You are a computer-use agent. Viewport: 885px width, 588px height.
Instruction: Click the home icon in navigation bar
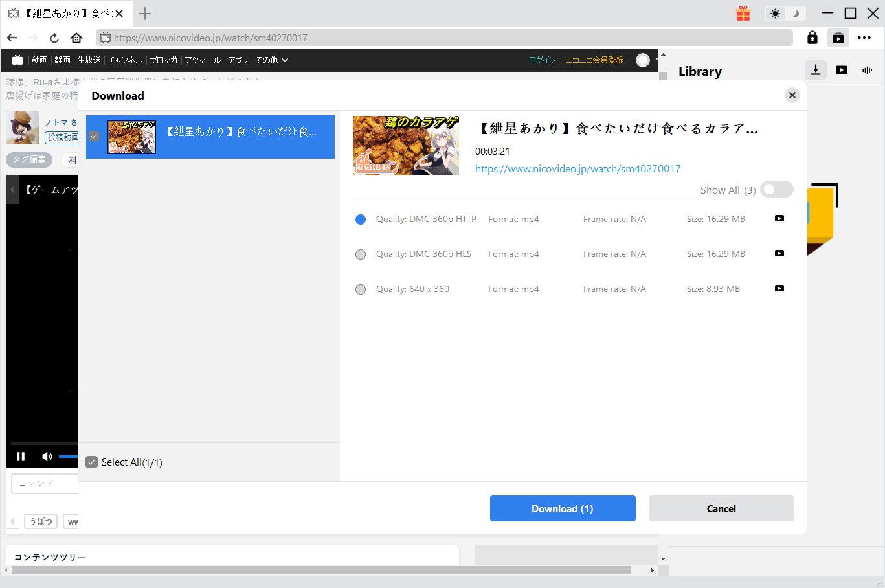pos(76,38)
